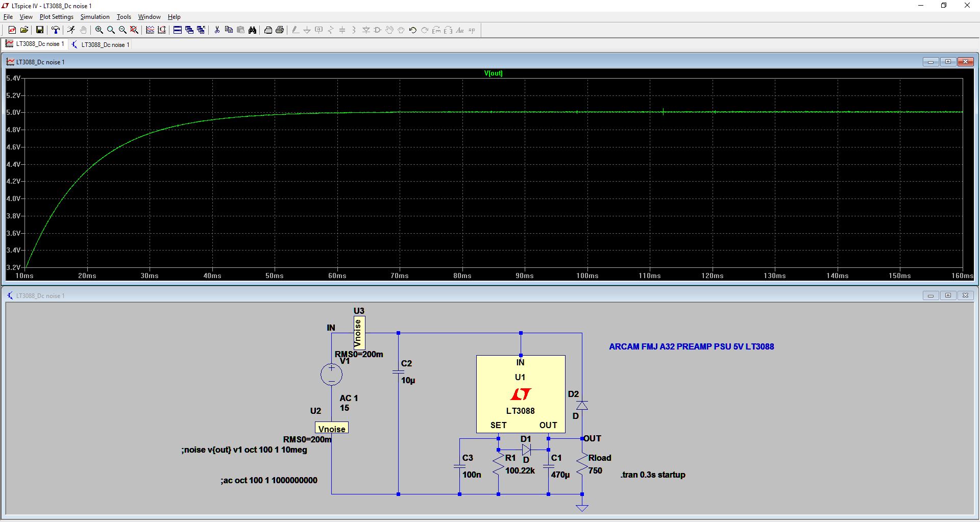
Task: Click the Label Net icon
Action: tap(319, 30)
